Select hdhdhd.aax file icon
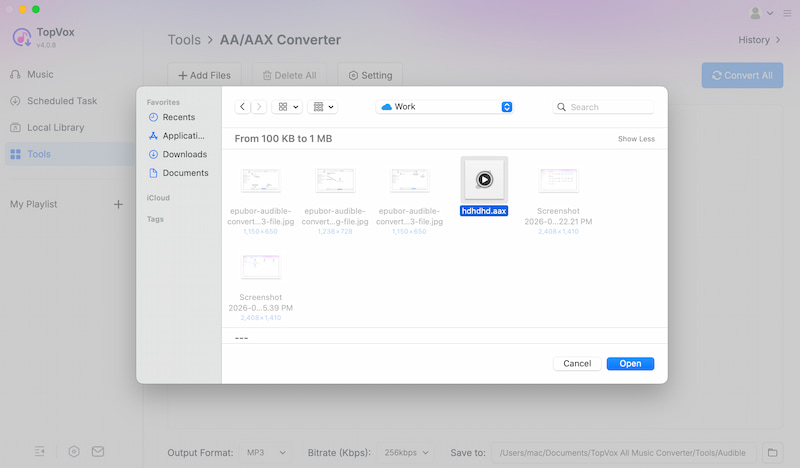Screen dimensions: 800x468 (484, 180)
